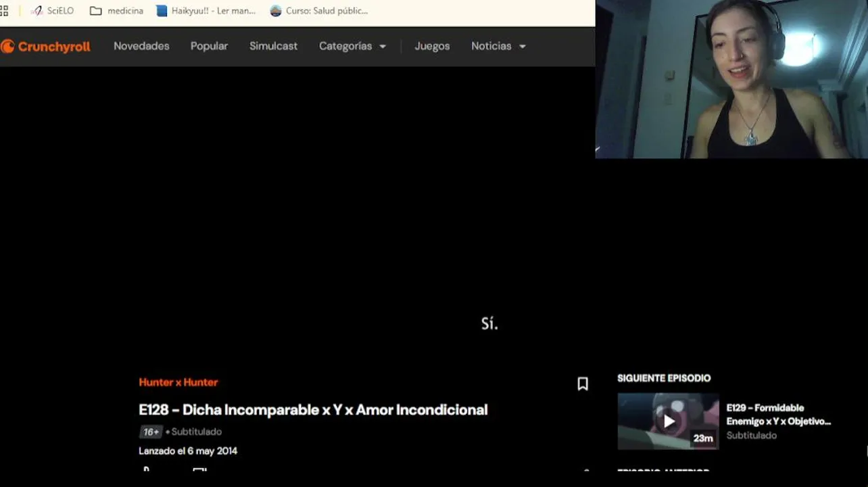This screenshot has height=487, width=868.
Task: Click the Lanzado el 6 may 2014 text
Action: point(188,450)
